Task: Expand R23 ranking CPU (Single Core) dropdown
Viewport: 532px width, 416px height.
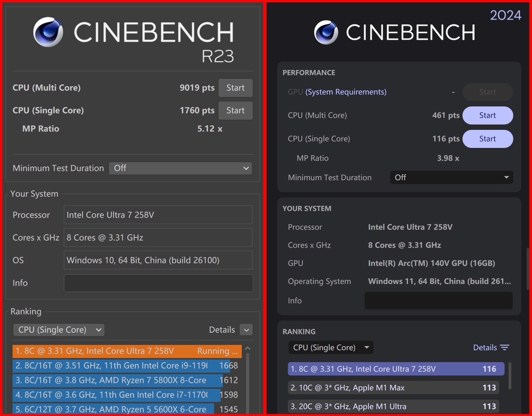Action: tap(59, 330)
